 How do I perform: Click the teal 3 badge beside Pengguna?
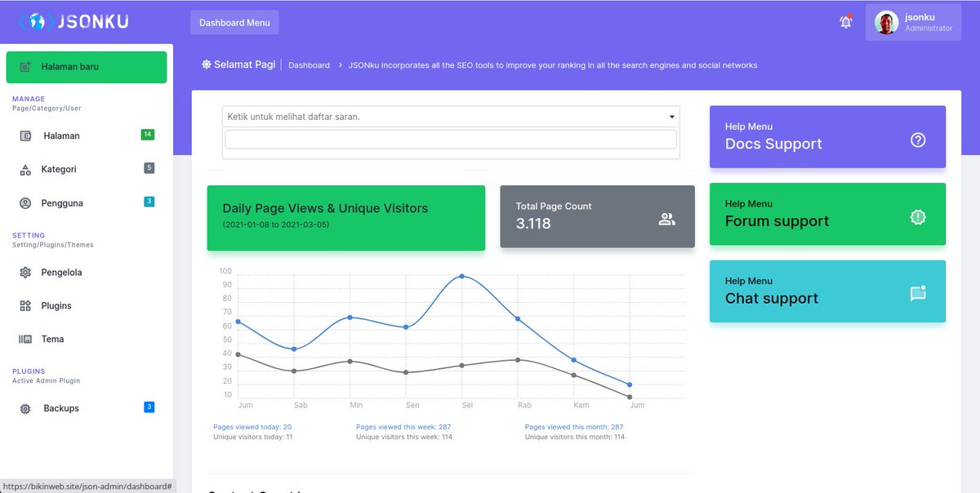(149, 202)
